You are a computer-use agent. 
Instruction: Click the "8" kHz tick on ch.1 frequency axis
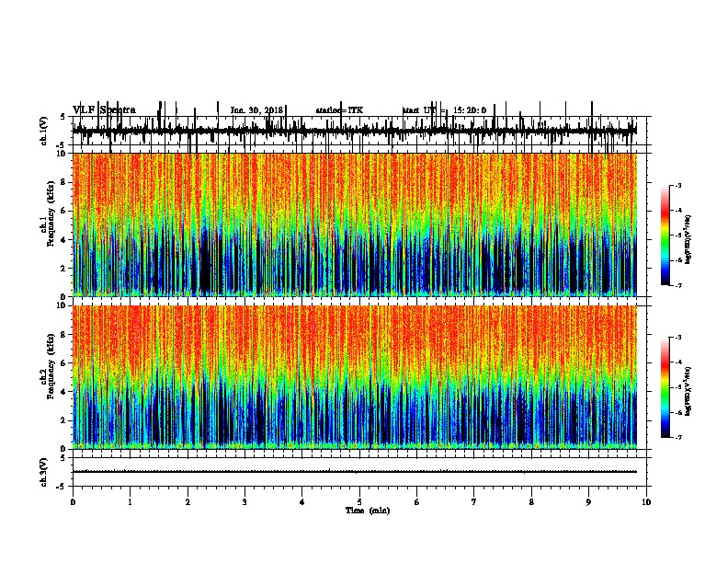point(63,182)
